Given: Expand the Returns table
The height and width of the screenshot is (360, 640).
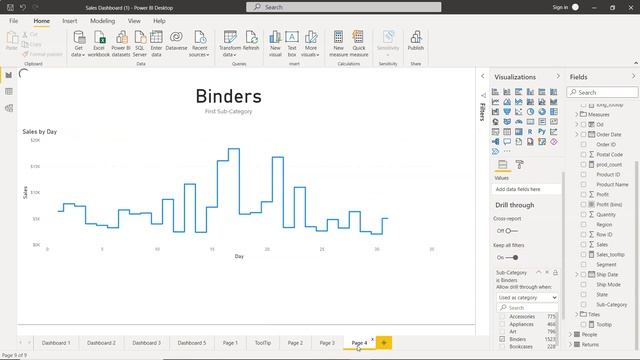Looking at the screenshot, I should tap(571, 344).
